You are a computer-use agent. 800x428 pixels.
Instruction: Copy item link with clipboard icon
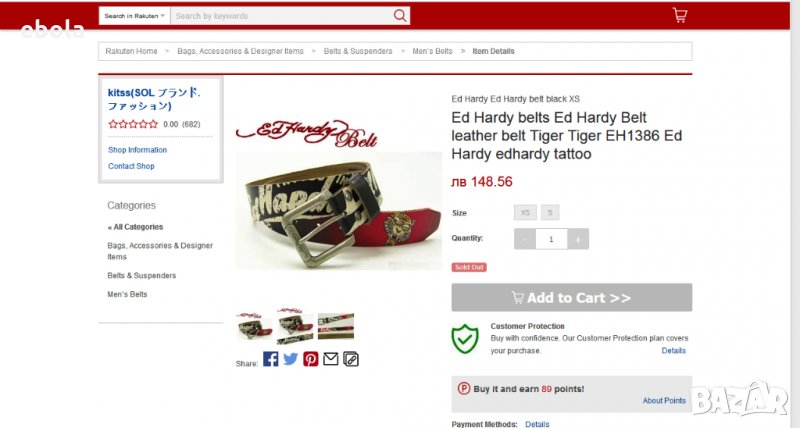click(x=351, y=359)
